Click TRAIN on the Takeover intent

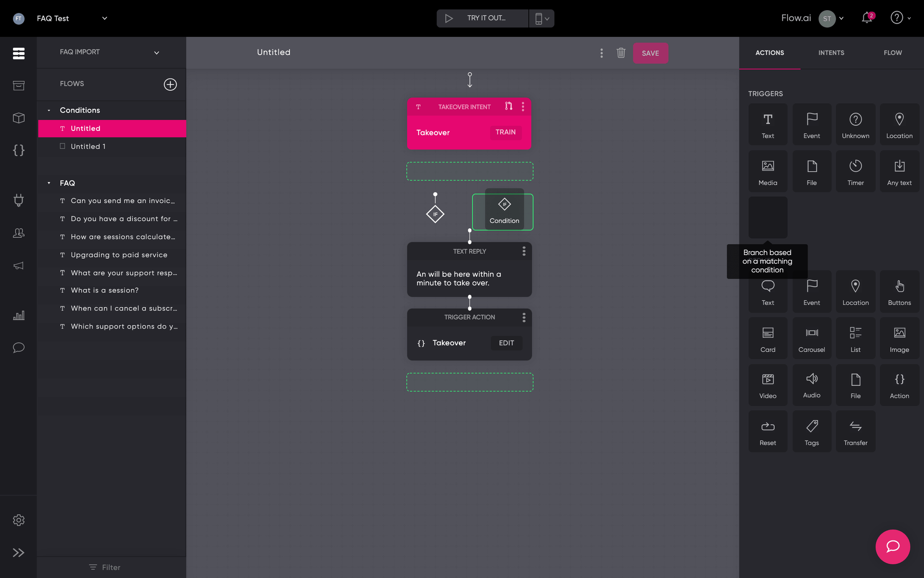(505, 132)
